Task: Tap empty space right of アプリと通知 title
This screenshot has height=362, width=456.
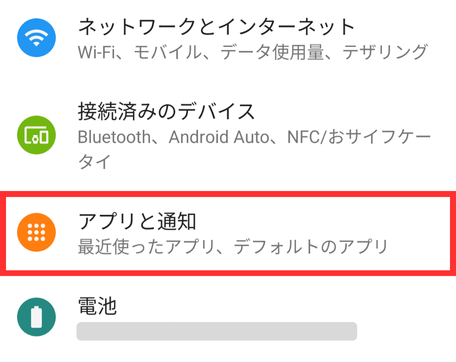Action: coord(323,221)
